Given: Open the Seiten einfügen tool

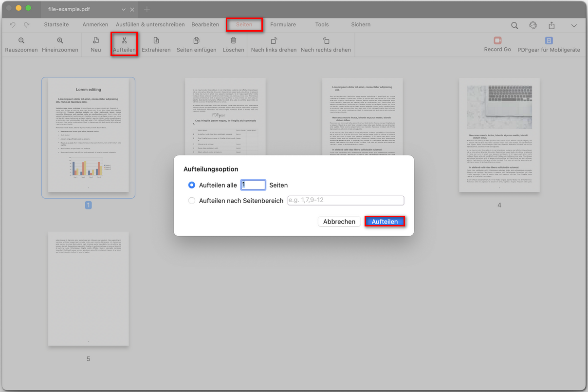Looking at the screenshot, I should pyautogui.click(x=196, y=44).
